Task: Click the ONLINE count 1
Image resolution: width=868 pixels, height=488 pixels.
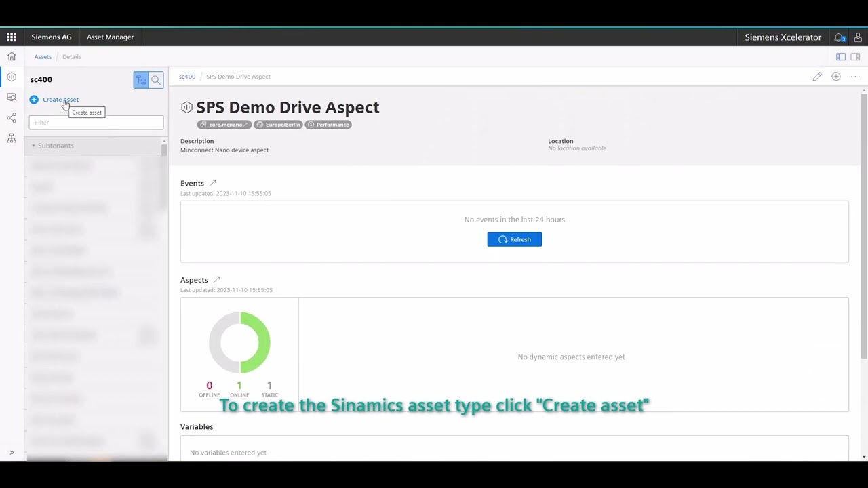Action: tap(239, 386)
